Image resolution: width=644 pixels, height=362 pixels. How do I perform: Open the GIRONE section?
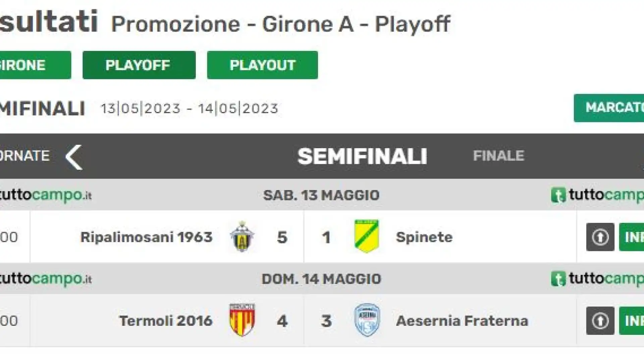[x=35, y=65]
